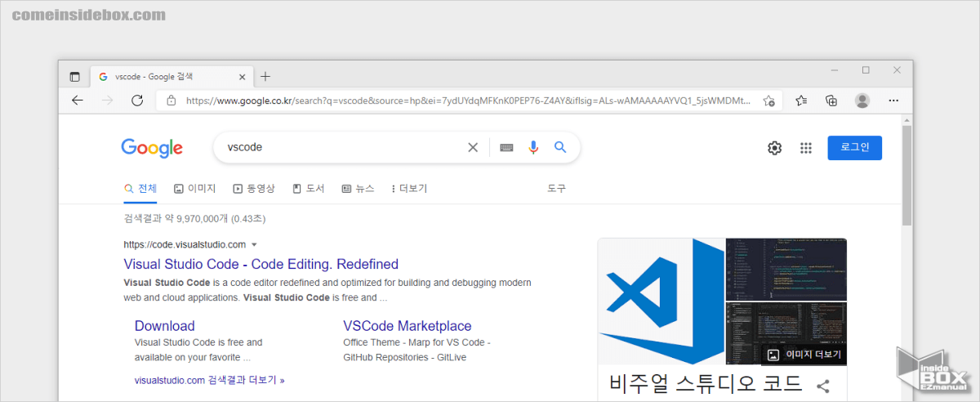Start voice search with the microphone
Image resolution: width=980 pixels, height=402 pixels.
(533, 148)
